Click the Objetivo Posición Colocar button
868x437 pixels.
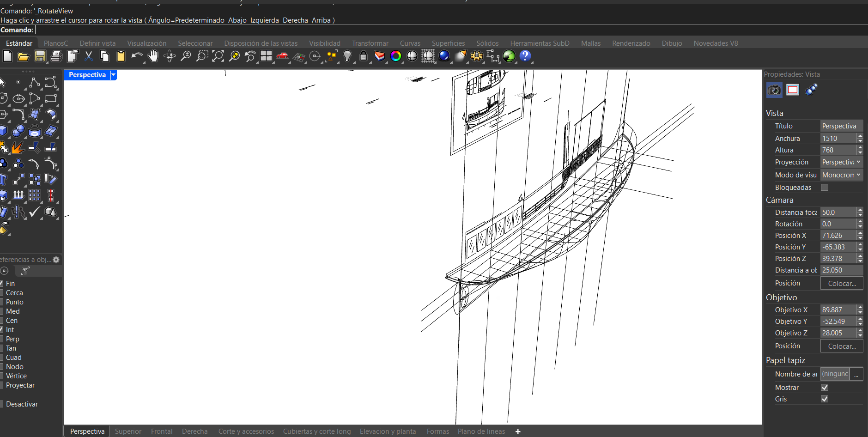tap(842, 346)
